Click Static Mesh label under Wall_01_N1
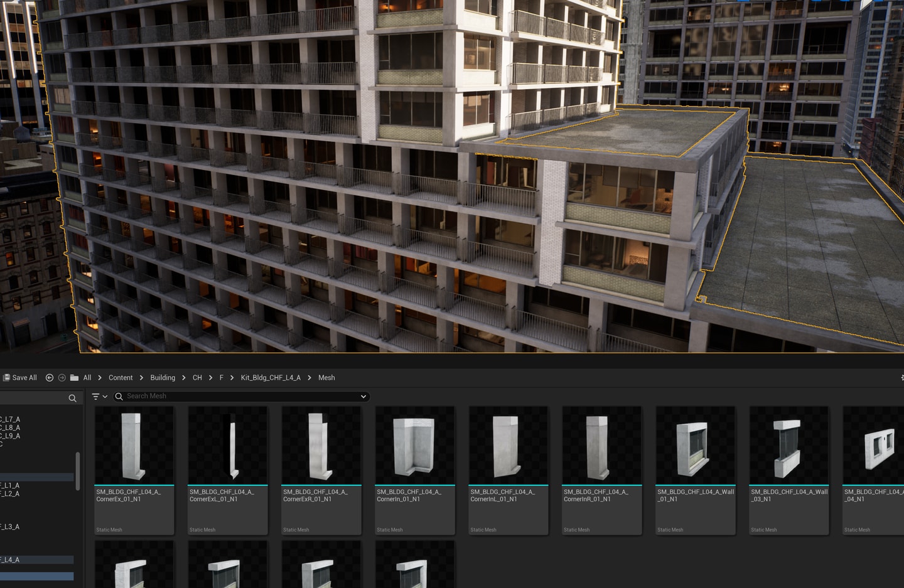904x588 pixels. point(670,530)
